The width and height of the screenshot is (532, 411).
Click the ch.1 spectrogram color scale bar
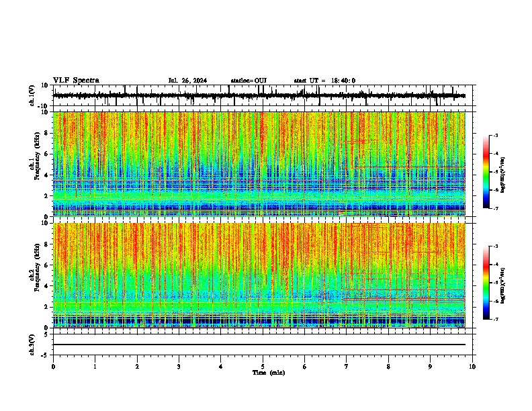tap(486, 172)
